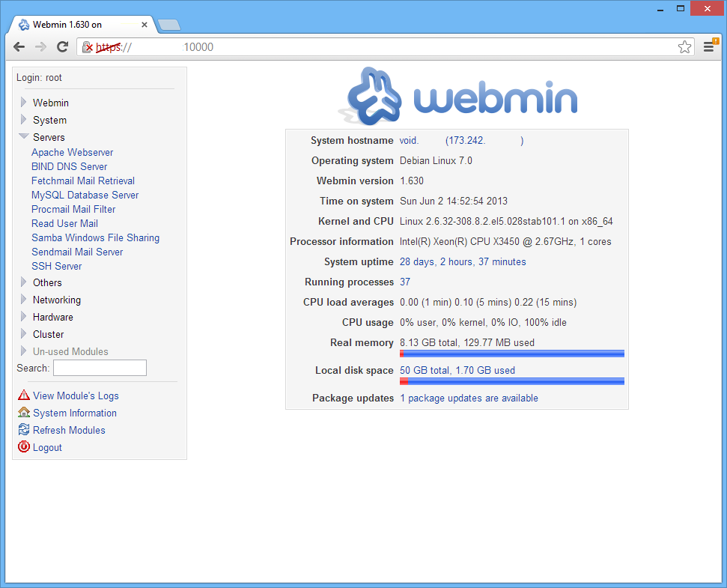Click the '50 GB total, 1.70 GB used' link

(x=457, y=370)
